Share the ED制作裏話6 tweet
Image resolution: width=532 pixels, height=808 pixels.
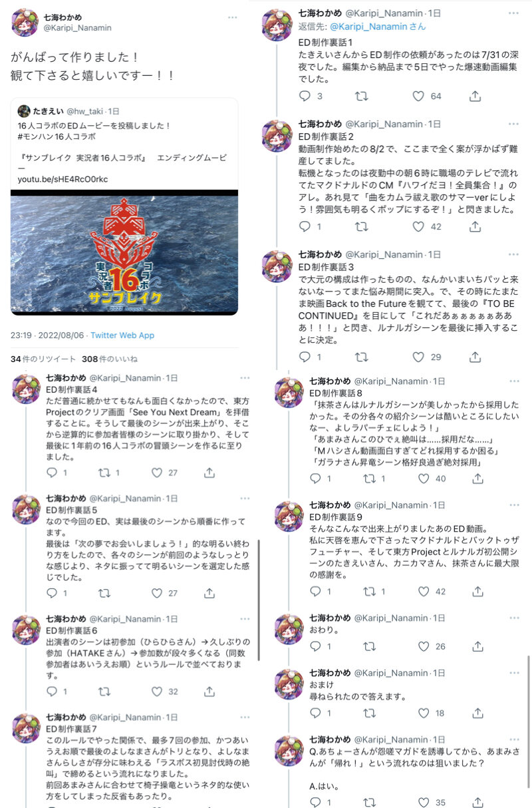209,691
